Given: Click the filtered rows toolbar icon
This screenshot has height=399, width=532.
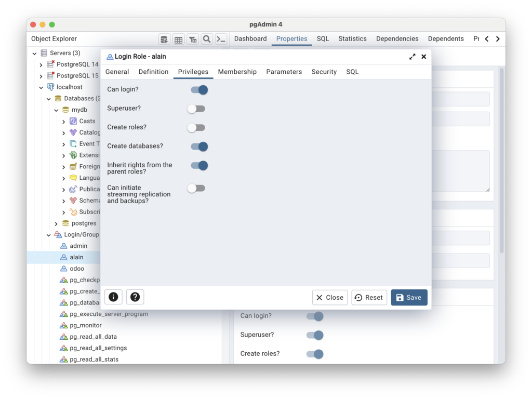Looking at the screenshot, I should (193, 39).
